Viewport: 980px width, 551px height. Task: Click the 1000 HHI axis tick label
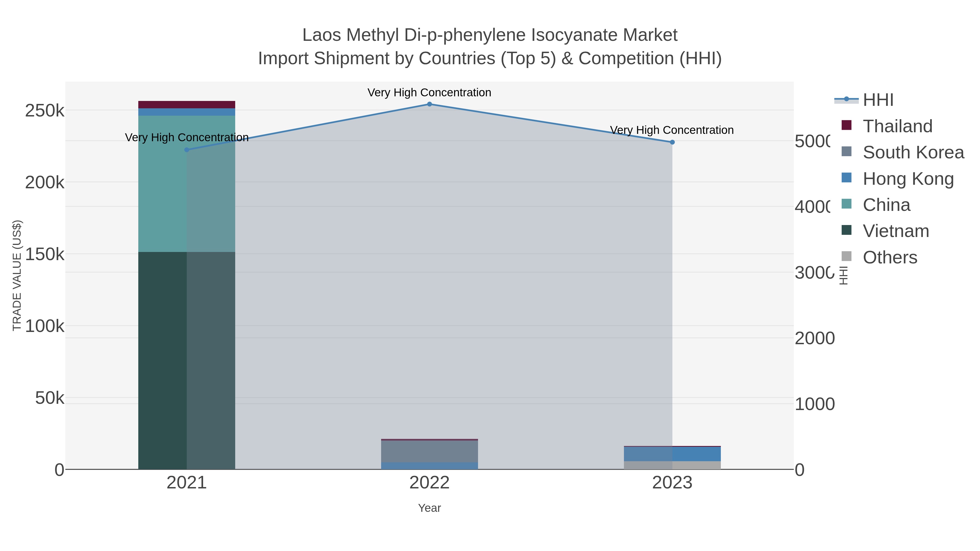[815, 404]
